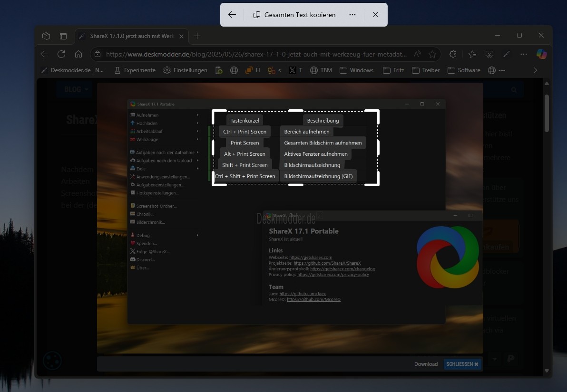Screen dimensions: 567x392
Task: Click the page vertical scrollbar
Action: pyautogui.click(x=547, y=114)
